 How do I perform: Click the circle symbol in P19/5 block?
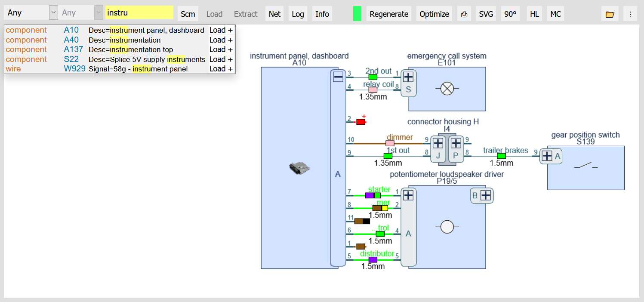click(x=447, y=227)
